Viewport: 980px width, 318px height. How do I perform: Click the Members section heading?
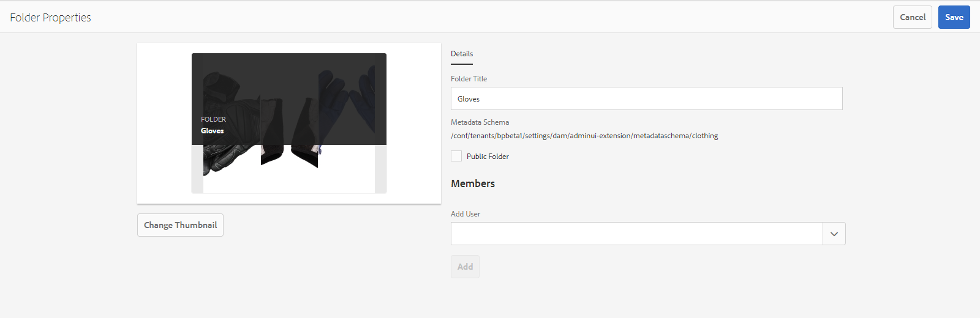(473, 183)
